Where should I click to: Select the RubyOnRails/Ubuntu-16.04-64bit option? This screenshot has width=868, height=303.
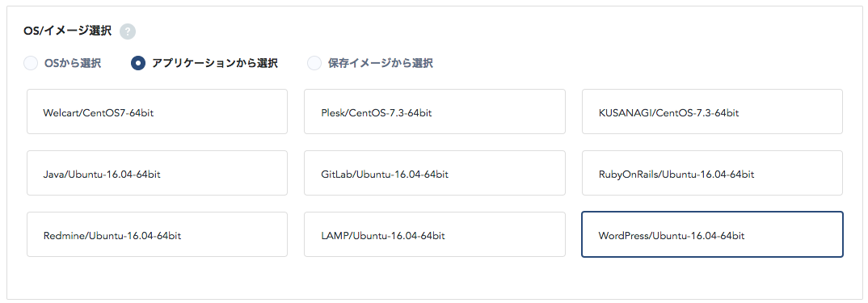[713, 173]
